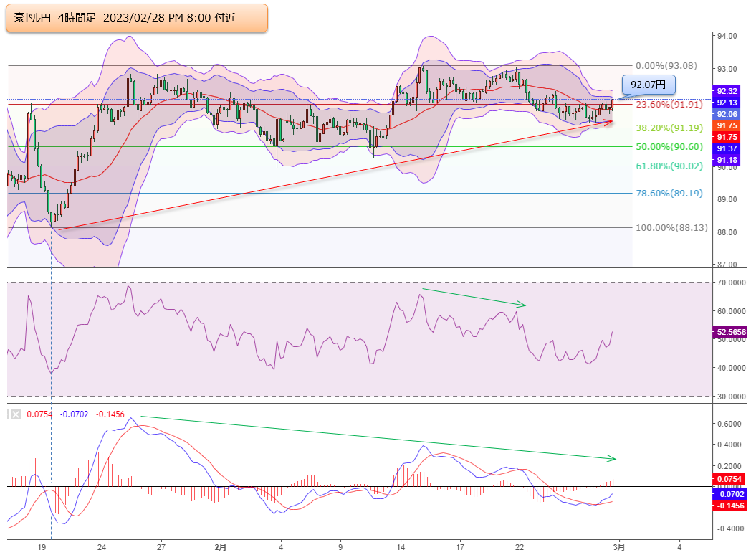Screen dimensions: 756x560
Task: Click the 94.00 price axis label
Action: (x=727, y=36)
